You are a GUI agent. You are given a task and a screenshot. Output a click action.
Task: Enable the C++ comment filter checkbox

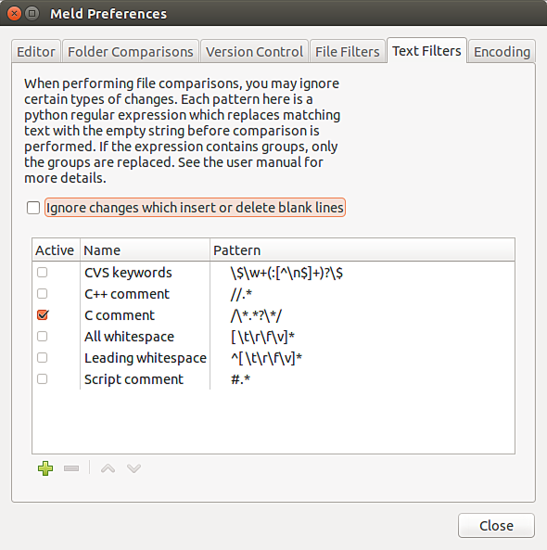42,294
